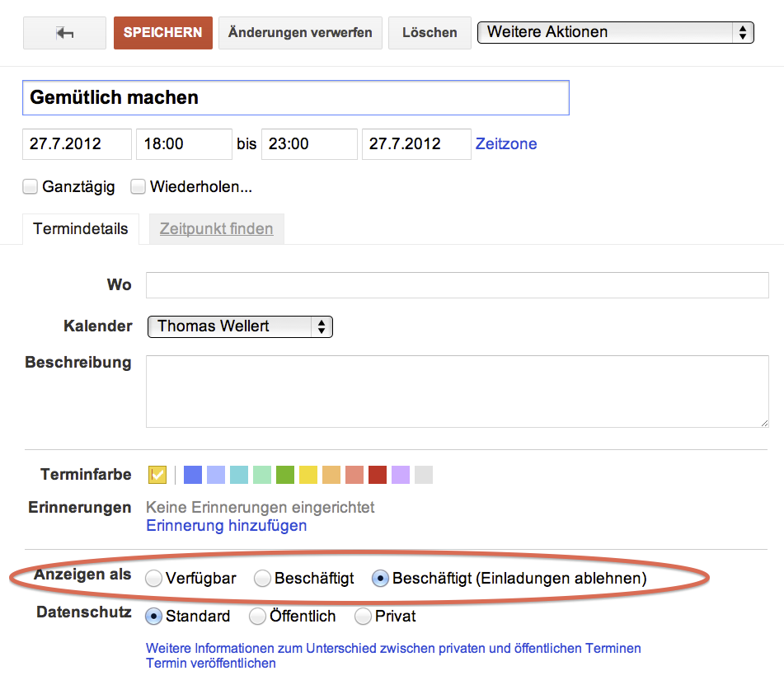784x685 pixels.
Task: Pick the dark blue Terminfarbe swatch
Action: tap(193, 475)
